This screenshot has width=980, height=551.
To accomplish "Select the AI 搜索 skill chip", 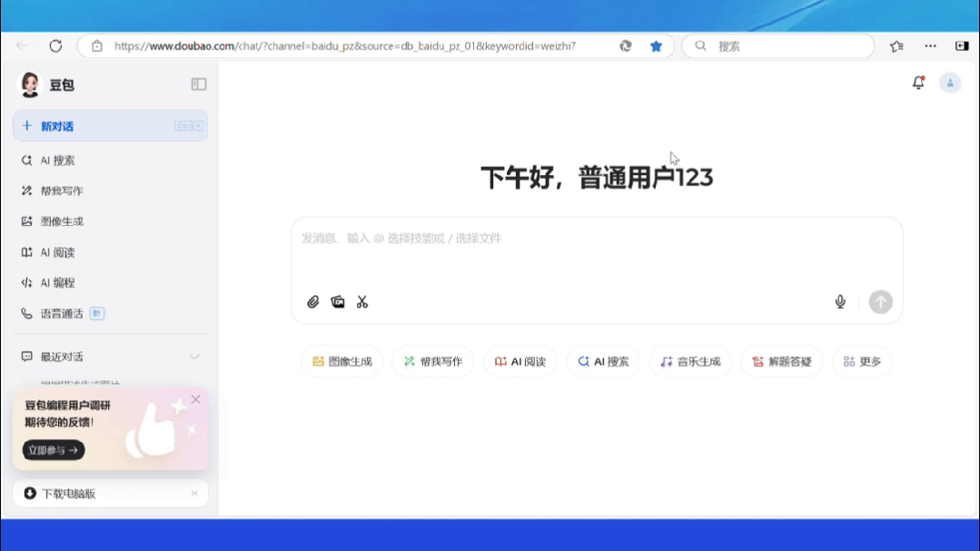I will tap(604, 361).
